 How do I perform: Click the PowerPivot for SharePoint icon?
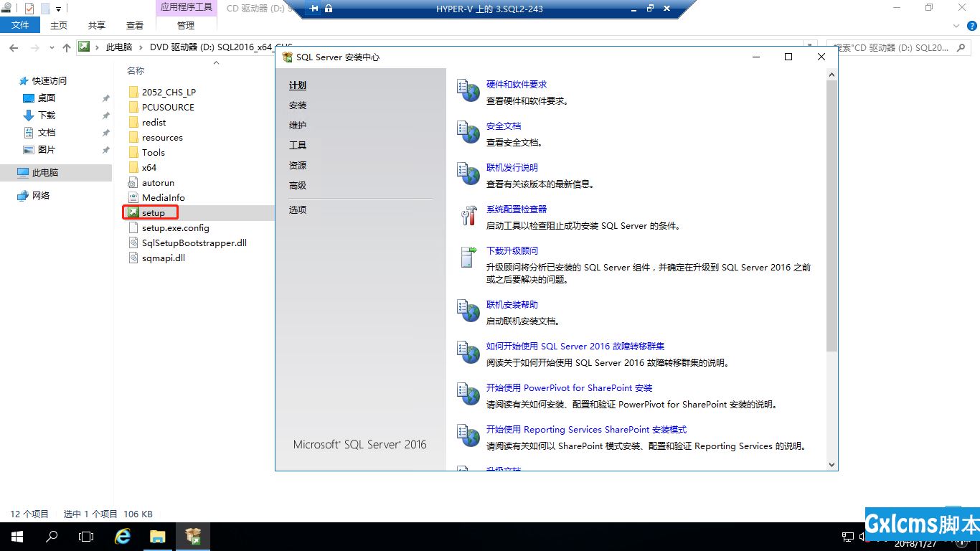469,395
